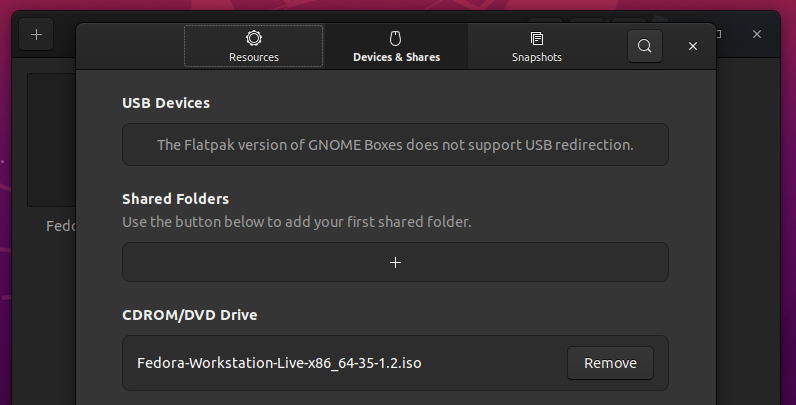Image resolution: width=796 pixels, height=405 pixels.
Task: Close the properties dialog
Action: tap(693, 46)
